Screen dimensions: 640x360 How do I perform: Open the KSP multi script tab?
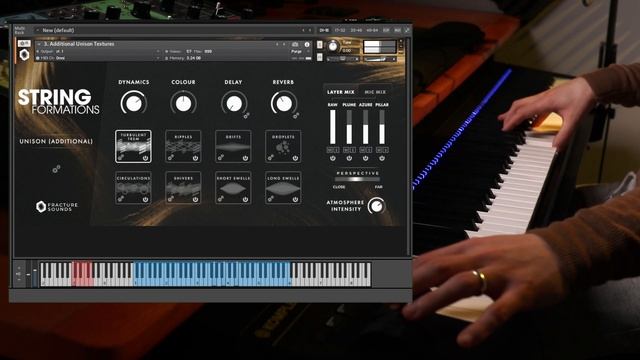(386, 30)
